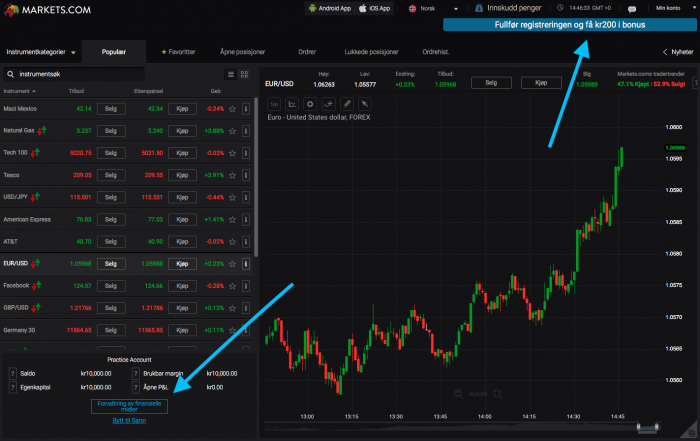Viewport: 700px width, 441px height.
Task: Click Nullstill to reset chart zoom
Action: click(478, 394)
